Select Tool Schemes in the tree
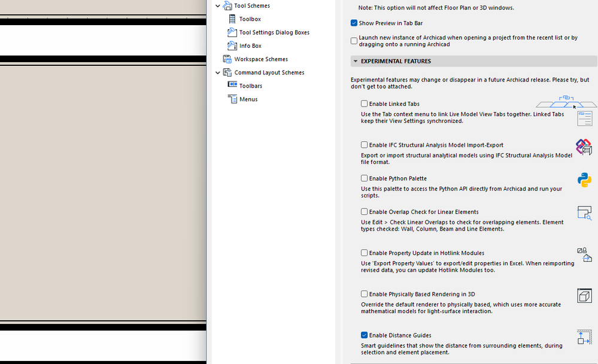 (251, 6)
